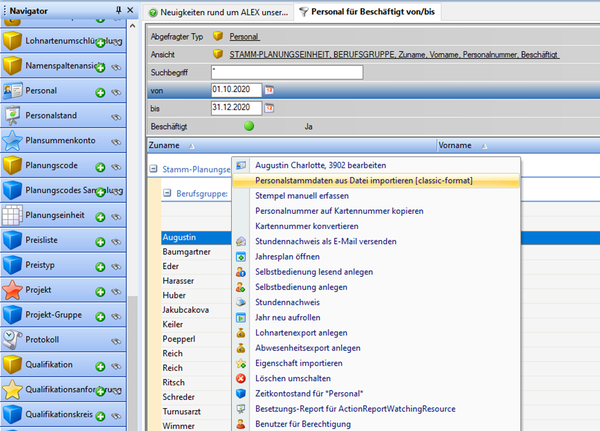Viewport: 600px width, 431px height.
Task: Open calendar picker for 'bis' date
Action: (x=269, y=108)
